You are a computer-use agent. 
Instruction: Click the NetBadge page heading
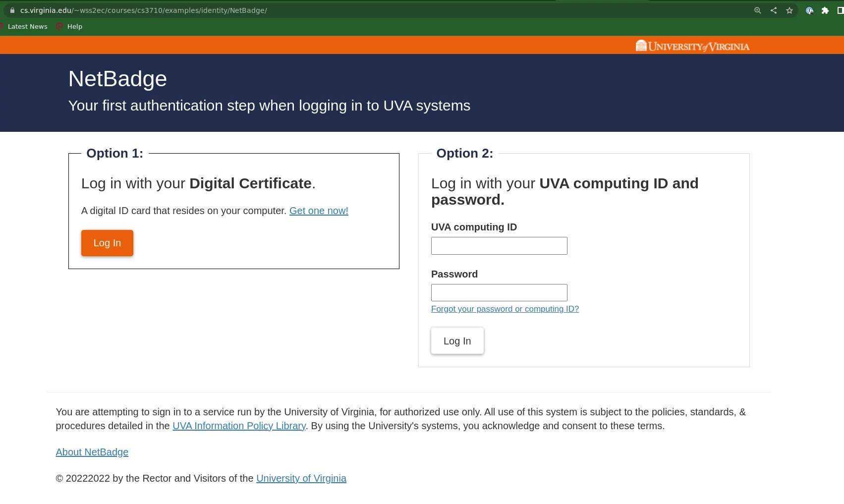click(x=117, y=79)
